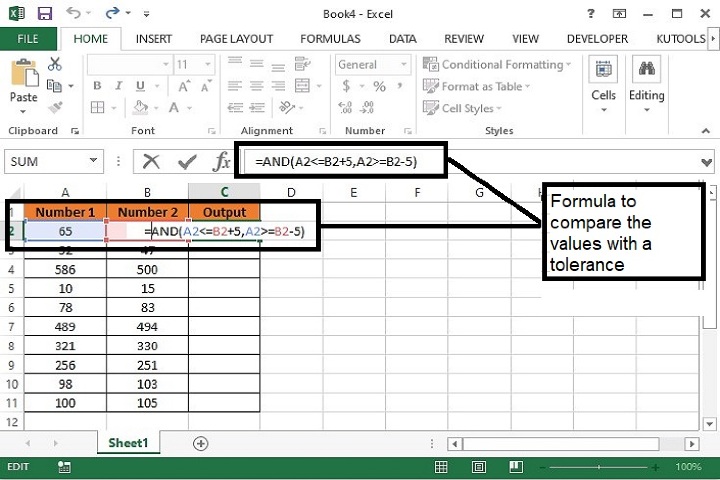Toggle Bold formatting
720x480 pixels.
click(97, 86)
